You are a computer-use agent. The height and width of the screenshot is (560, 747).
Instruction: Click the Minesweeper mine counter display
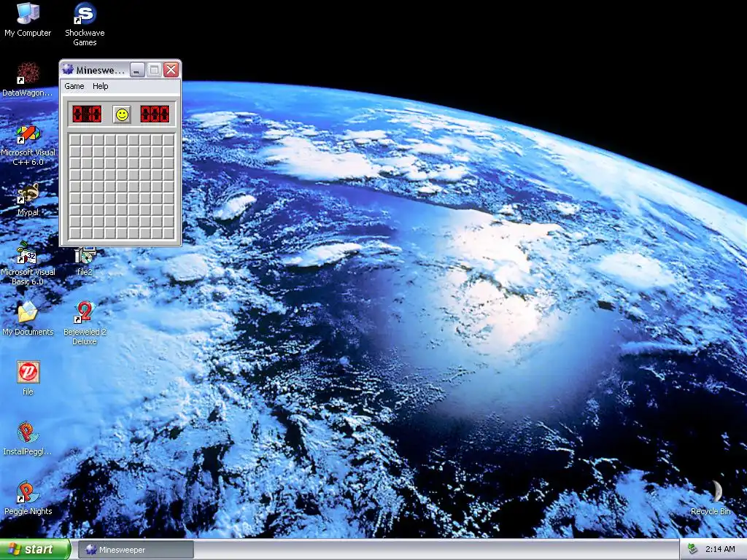click(87, 114)
